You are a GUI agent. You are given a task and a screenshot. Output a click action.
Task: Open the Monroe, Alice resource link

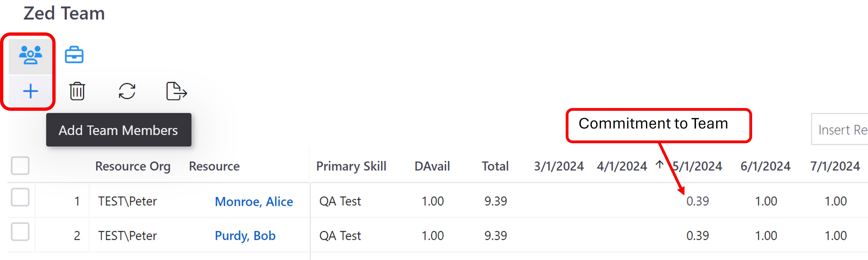click(254, 202)
